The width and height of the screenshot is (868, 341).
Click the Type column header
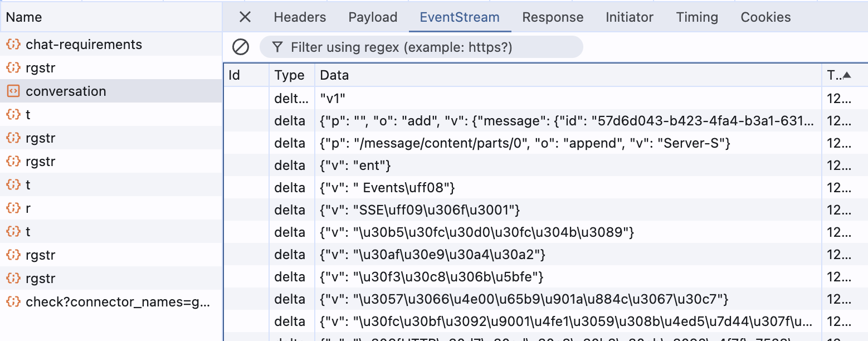290,75
